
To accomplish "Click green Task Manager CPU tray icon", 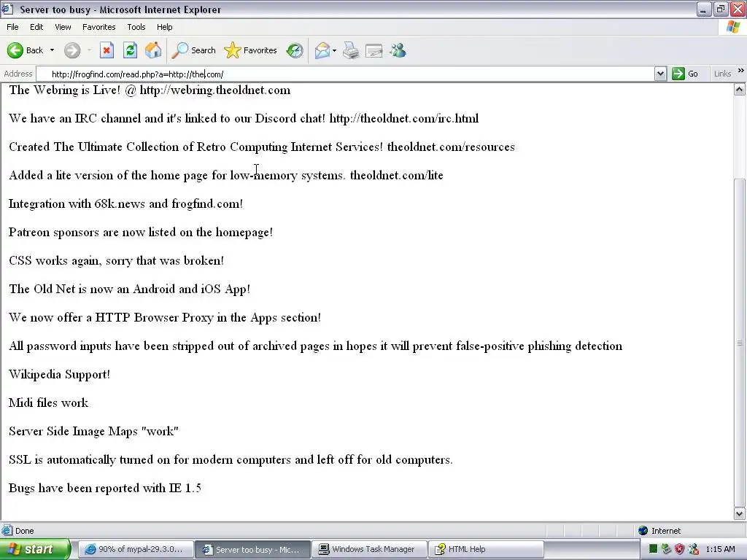I will pyautogui.click(x=653, y=549).
